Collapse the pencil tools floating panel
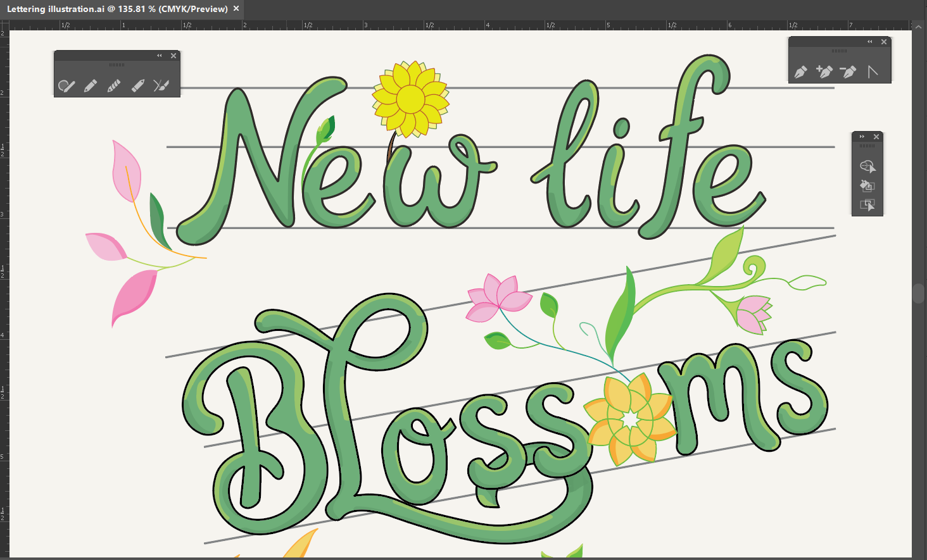The image size is (927, 560). click(160, 56)
